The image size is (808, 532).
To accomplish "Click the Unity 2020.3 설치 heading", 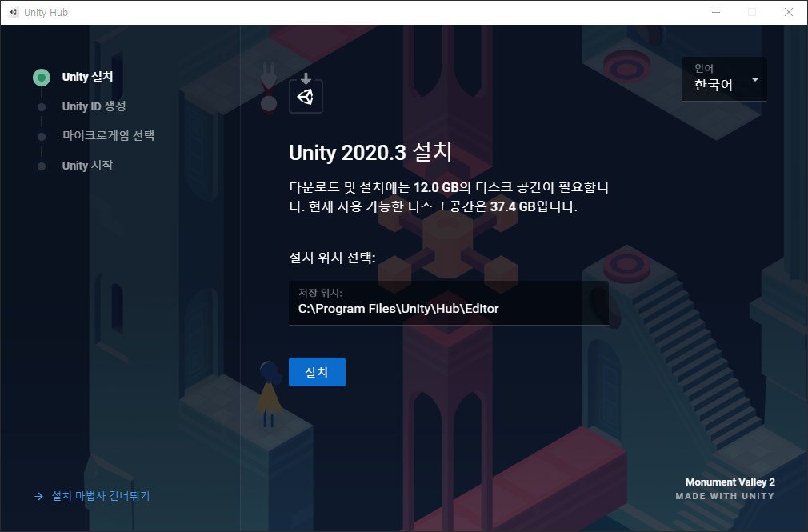I will pyautogui.click(x=370, y=152).
